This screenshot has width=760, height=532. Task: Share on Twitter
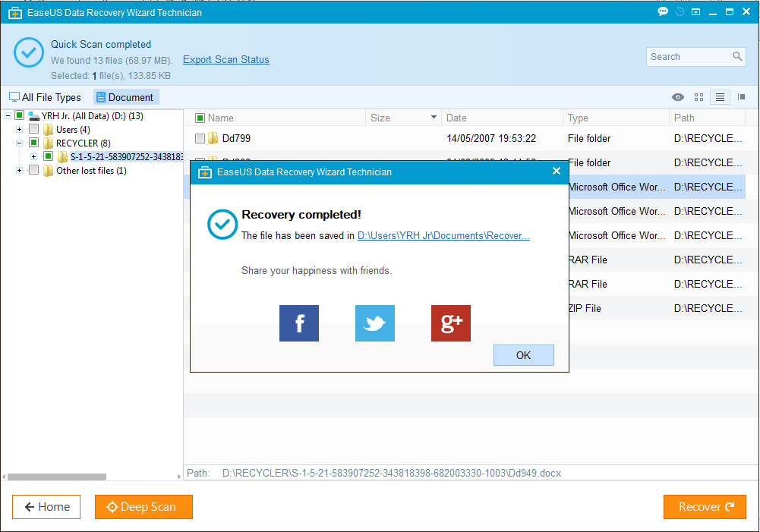(x=374, y=323)
